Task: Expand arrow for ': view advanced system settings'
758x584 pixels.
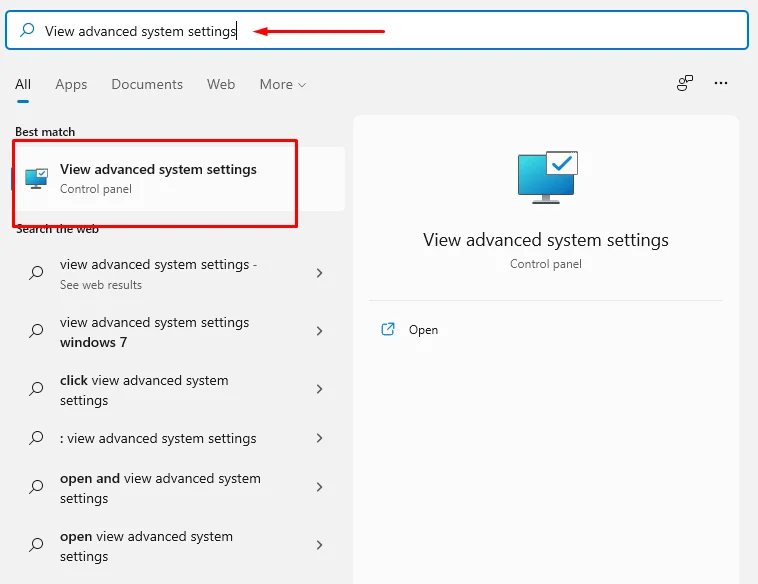Action: coord(319,438)
